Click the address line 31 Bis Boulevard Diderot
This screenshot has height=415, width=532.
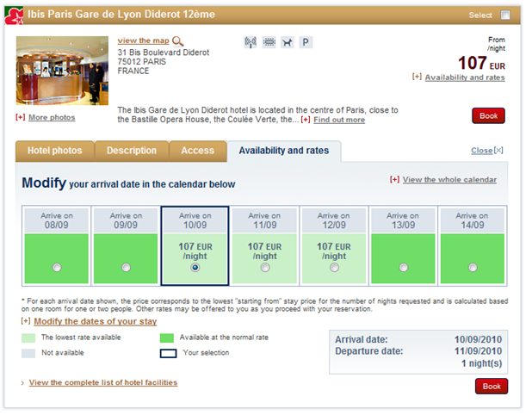tap(164, 53)
